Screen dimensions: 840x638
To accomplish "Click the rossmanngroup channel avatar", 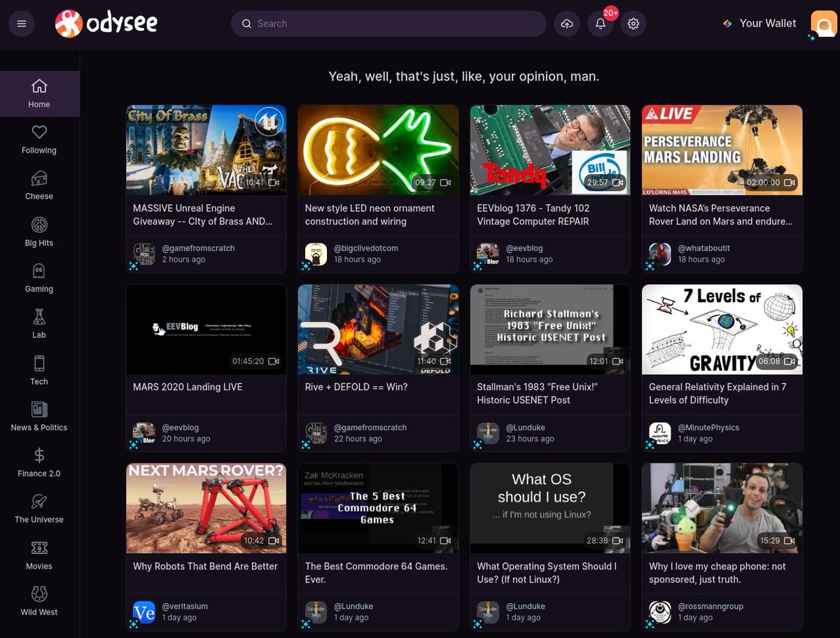I will (660, 612).
